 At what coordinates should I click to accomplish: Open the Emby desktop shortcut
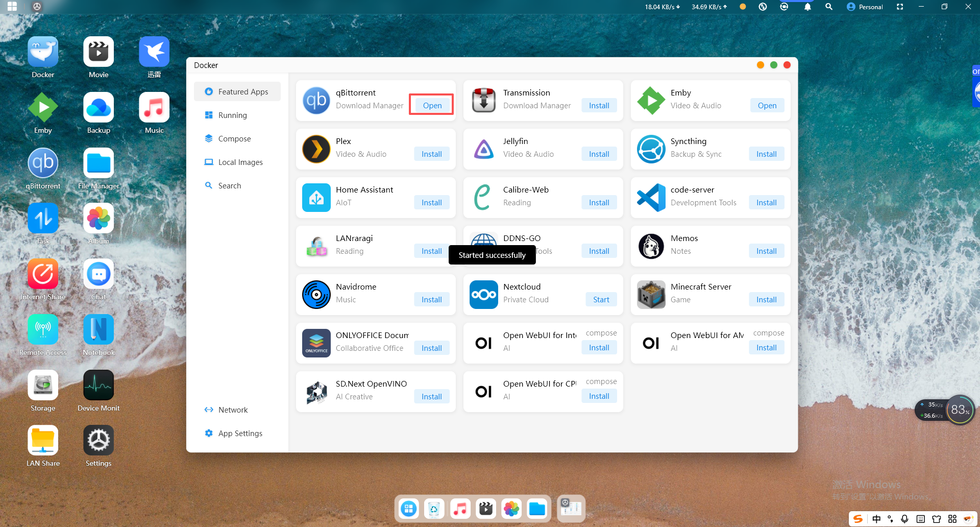point(43,107)
